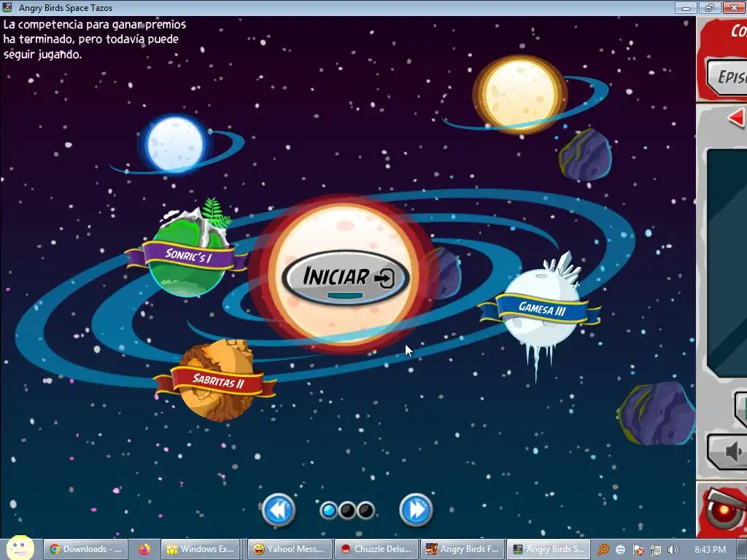Screen dimensions: 747x560
Task: Click the Angry Birds Space Tazos title icon
Action: 7,7
